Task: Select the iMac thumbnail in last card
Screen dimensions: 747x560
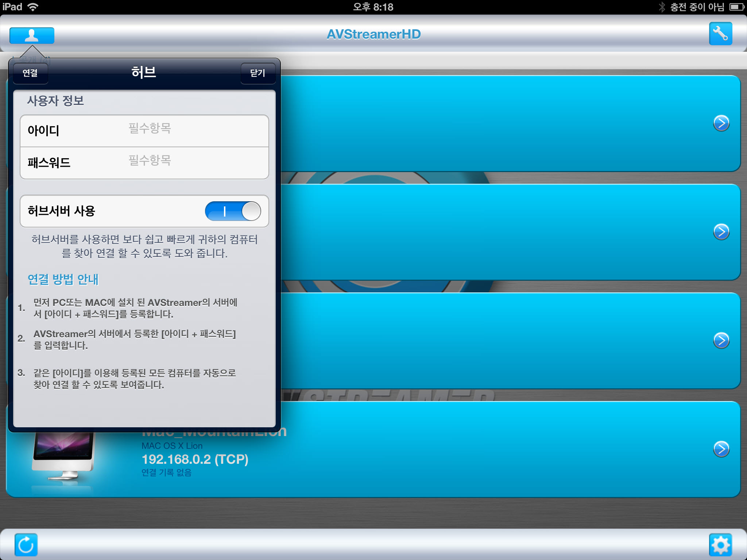Action: click(x=63, y=457)
